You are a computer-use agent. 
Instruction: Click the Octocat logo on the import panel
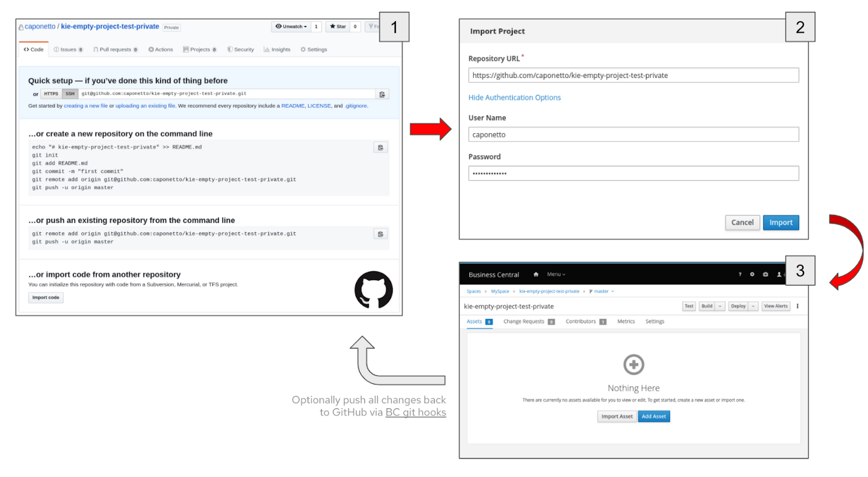click(373, 288)
